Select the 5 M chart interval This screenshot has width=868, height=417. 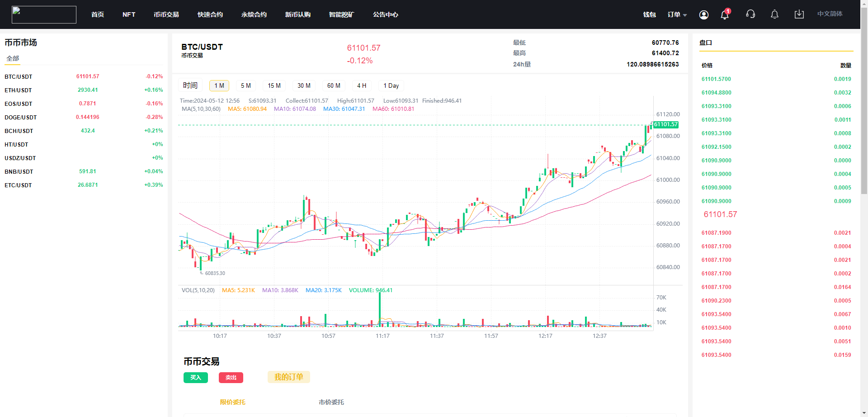click(x=245, y=85)
